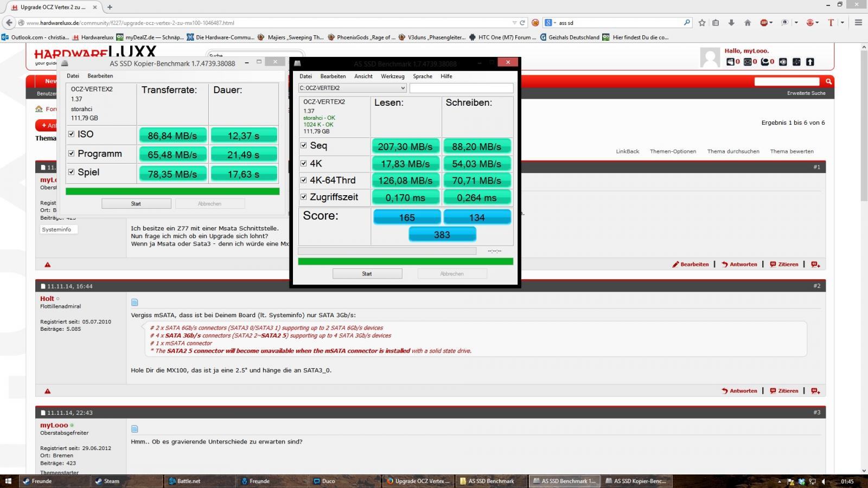
Task: Click multi-quote icon in post #1
Action: click(815, 265)
